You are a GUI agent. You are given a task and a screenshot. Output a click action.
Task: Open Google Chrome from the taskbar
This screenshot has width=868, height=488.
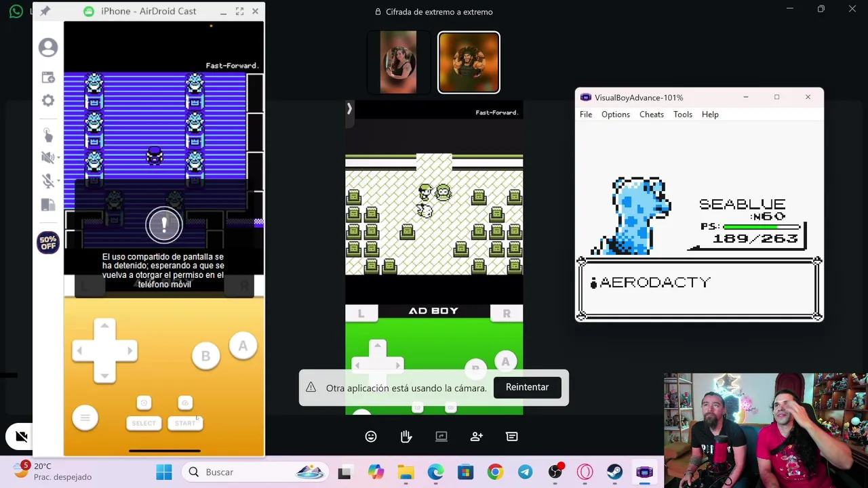click(495, 472)
